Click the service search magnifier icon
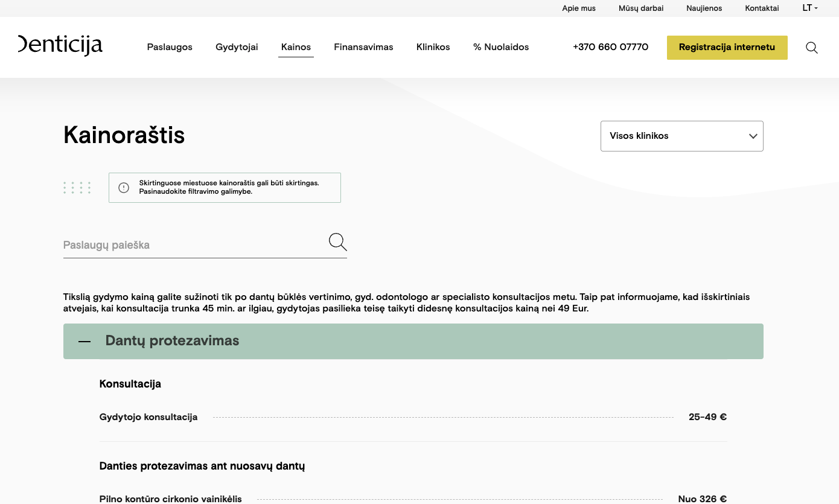This screenshot has width=839, height=504. (x=338, y=242)
